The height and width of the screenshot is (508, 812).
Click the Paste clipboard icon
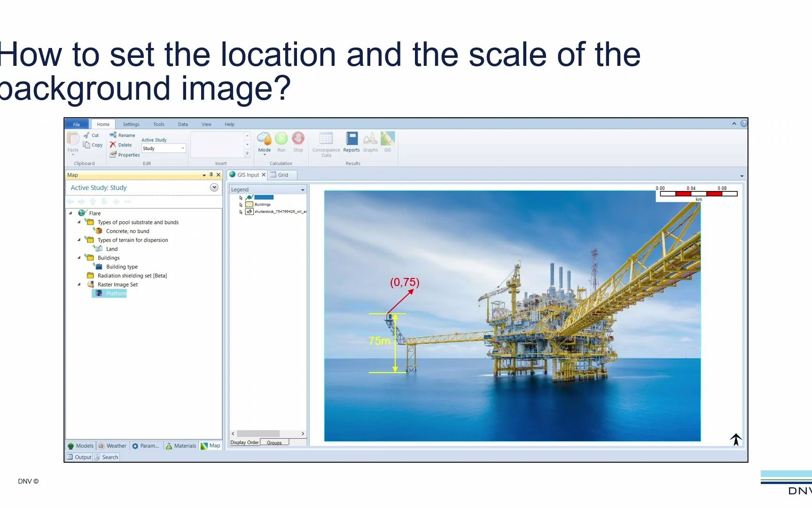click(73, 138)
